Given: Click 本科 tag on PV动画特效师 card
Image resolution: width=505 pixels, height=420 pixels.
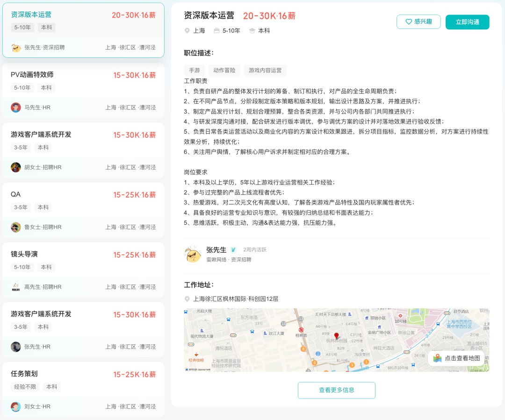Looking at the screenshot, I should (46, 87).
